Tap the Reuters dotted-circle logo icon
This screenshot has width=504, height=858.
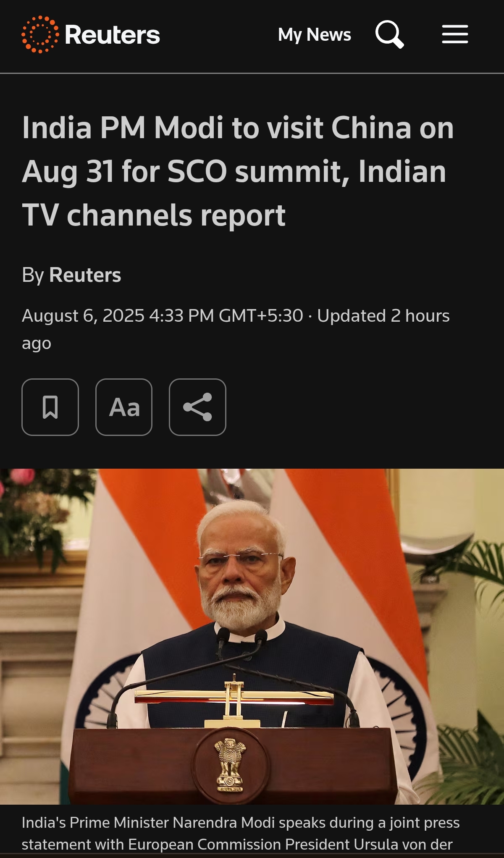click(40, 34)
